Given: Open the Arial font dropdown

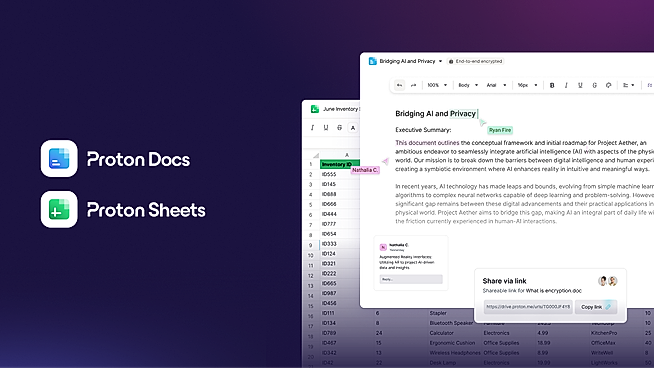Looking at the screenshot, I should [x=496, y=85].
